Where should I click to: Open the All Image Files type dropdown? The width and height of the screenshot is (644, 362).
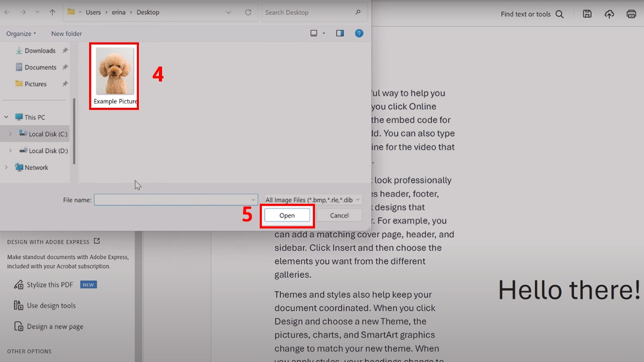(313, 200)
